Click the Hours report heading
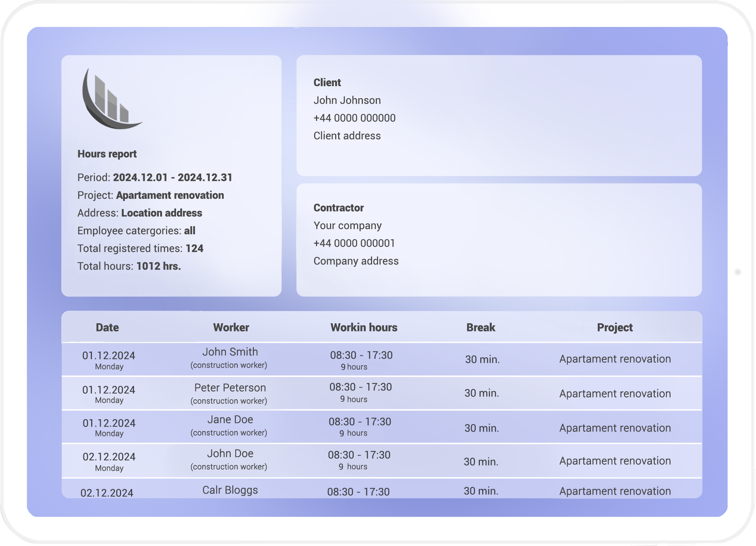This screenshot has width=756, height=546. point(107,154)
